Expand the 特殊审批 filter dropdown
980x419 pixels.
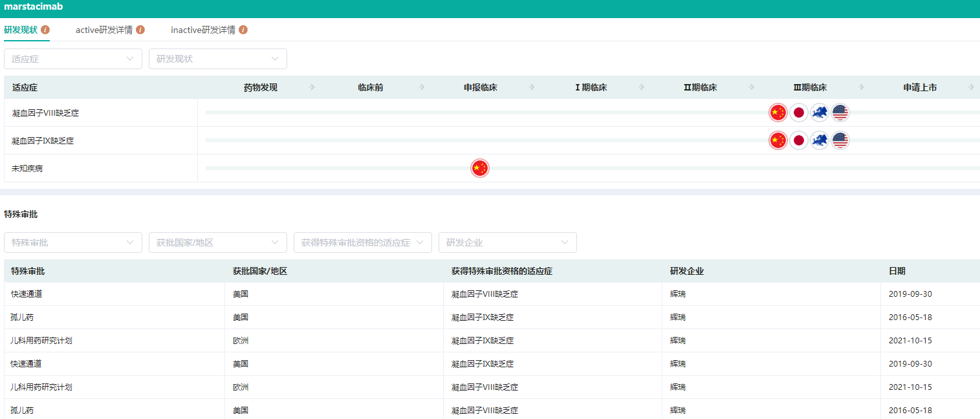click(x=73, y=242)
